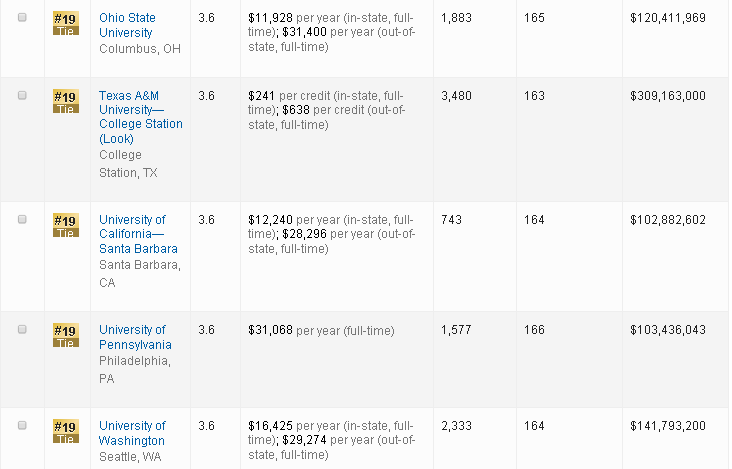Click the $141,793,200 value for Washington
Image resolution: width=732 pixels, height=469 pixels.
coord(668,427)
